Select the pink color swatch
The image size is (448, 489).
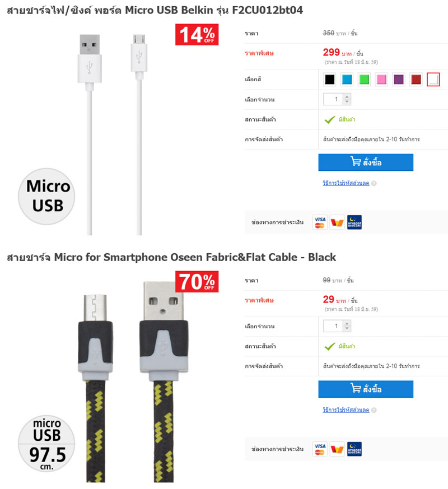[381, 80]
